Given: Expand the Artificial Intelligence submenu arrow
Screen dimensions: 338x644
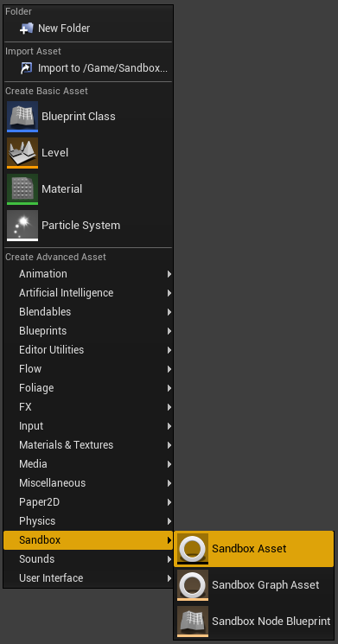Looking at the screenshot, I should click(x=169, y=293).
